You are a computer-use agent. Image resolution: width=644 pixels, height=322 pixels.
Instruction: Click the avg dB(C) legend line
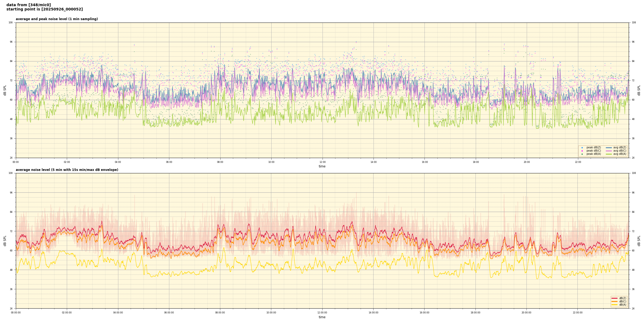609,151
